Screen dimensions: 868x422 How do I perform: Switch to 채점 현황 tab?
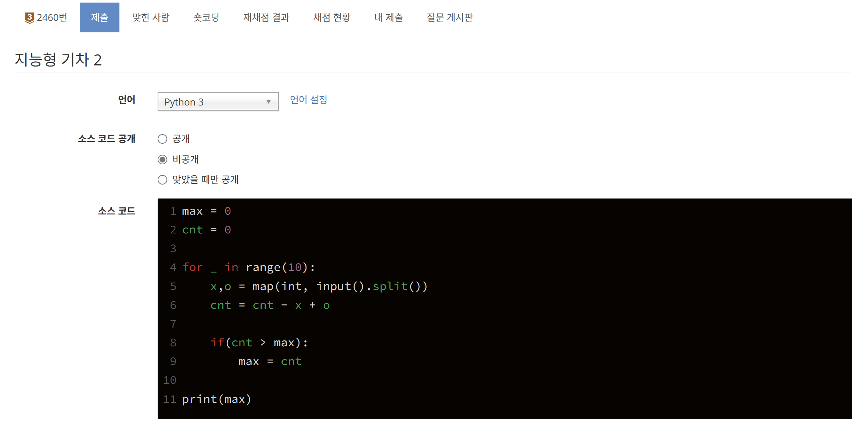(332, 18)
